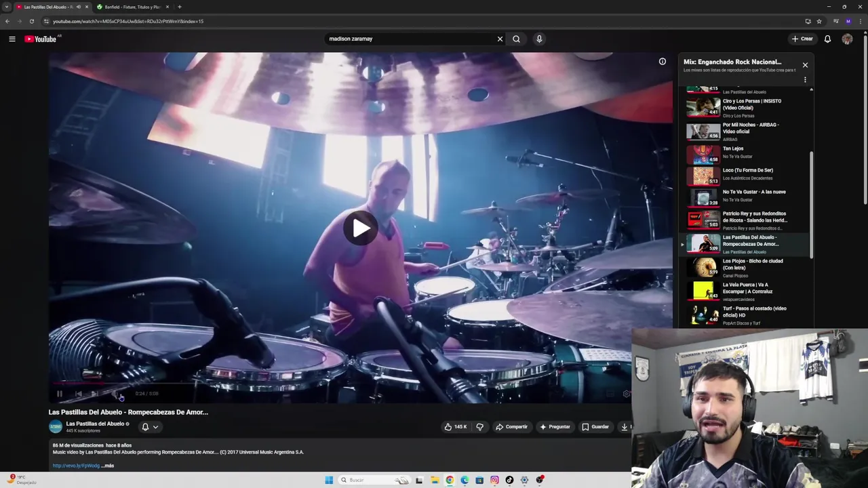
Task: Start voice search with microphone icon
Action: click(539, 39)
